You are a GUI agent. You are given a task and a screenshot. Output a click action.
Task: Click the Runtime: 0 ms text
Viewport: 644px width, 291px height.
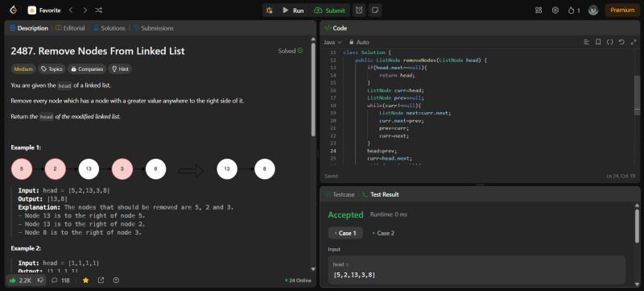389,214
